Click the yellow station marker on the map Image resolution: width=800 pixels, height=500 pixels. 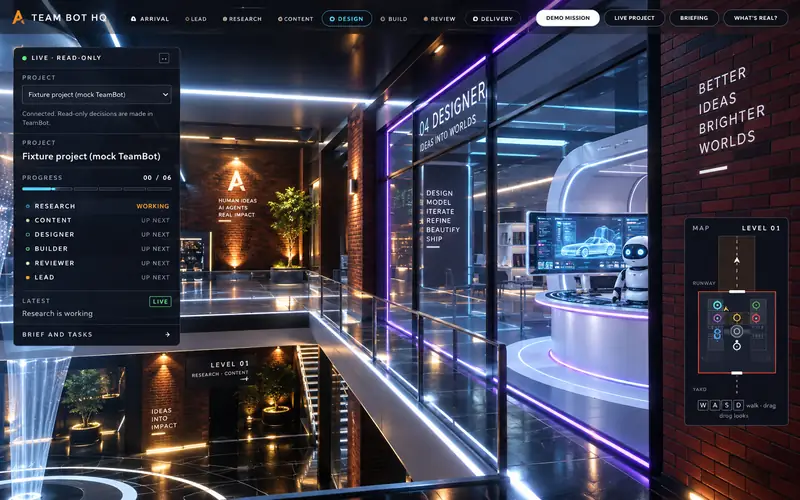click(x=737, y=318)
